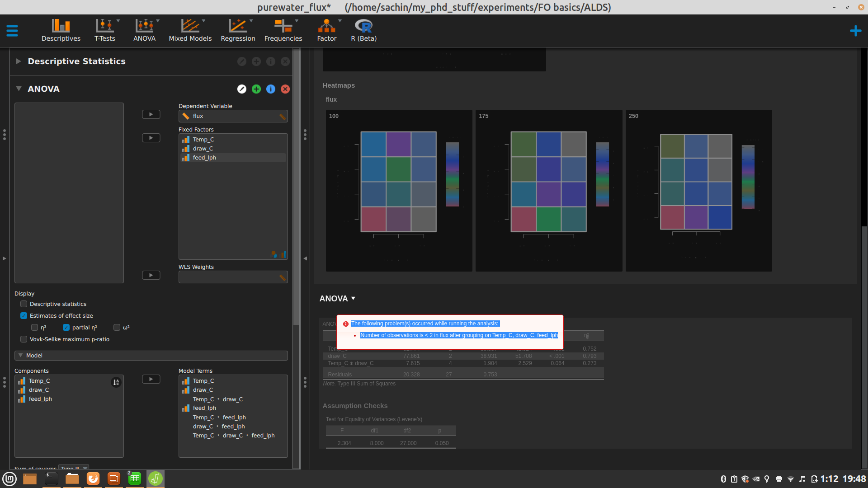
Task: Click the arrow button to assign Dependent Variable
Action: (x=151, y=114)
